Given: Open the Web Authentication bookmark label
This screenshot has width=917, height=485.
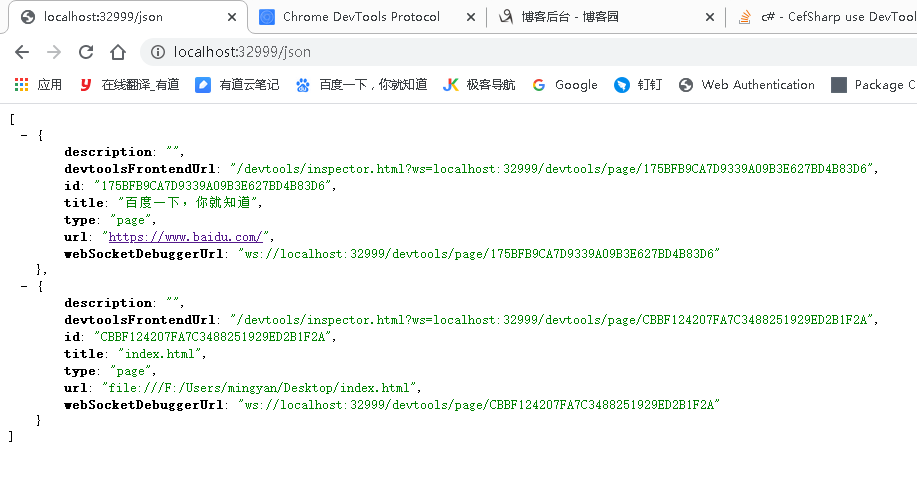Looking at the screenshot, I should [758, 85].
